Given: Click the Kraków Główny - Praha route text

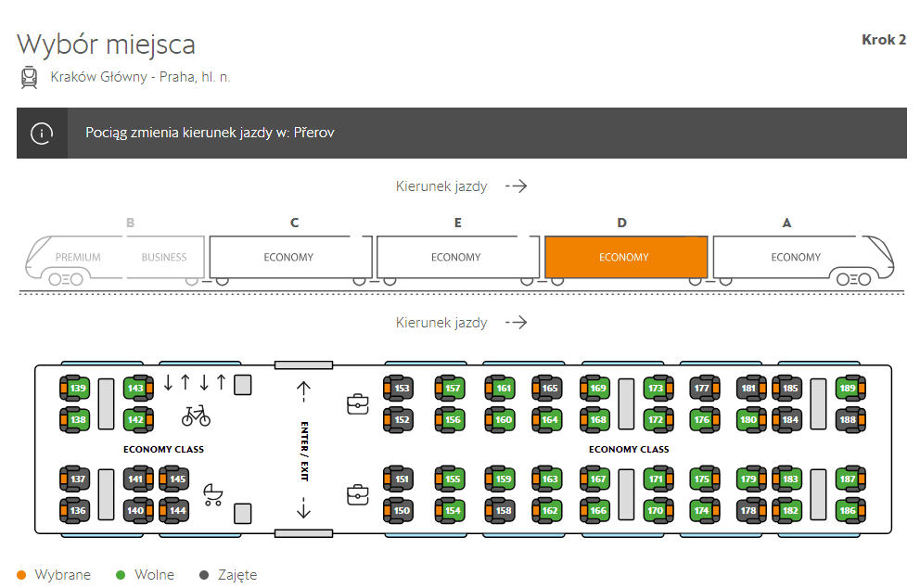Looking at the screenshot, I should coord(140,77).
